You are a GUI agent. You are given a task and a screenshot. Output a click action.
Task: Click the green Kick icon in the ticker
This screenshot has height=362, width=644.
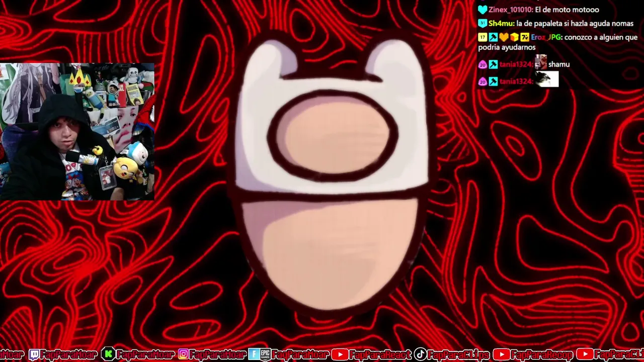pyautogui.click(x=108, y=354)
